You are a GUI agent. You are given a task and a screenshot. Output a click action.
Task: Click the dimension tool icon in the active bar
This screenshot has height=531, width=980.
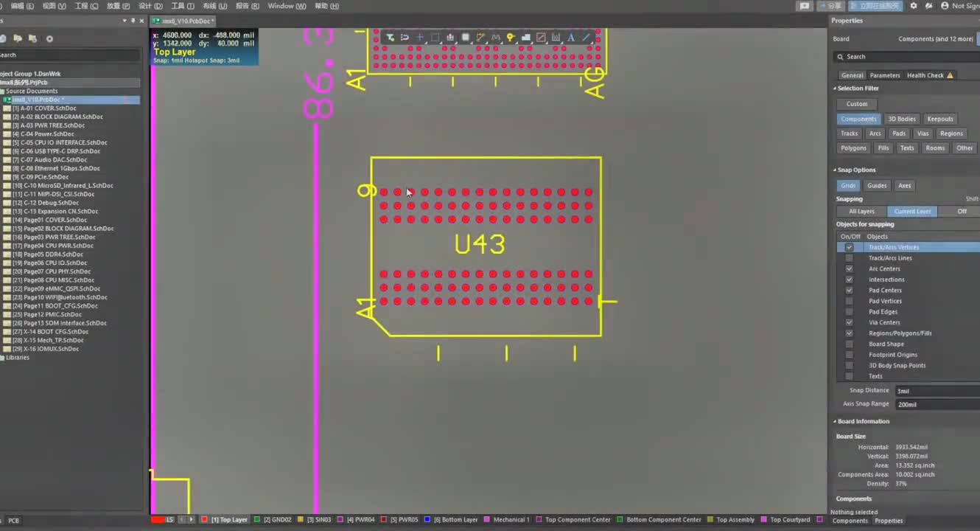pos(556,38)
